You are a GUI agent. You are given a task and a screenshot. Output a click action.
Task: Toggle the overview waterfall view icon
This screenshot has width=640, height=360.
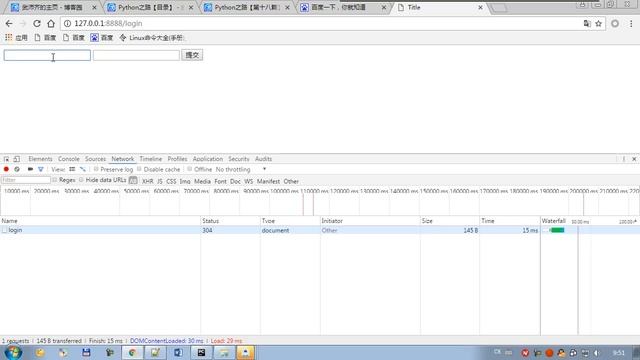click(83, 169)
